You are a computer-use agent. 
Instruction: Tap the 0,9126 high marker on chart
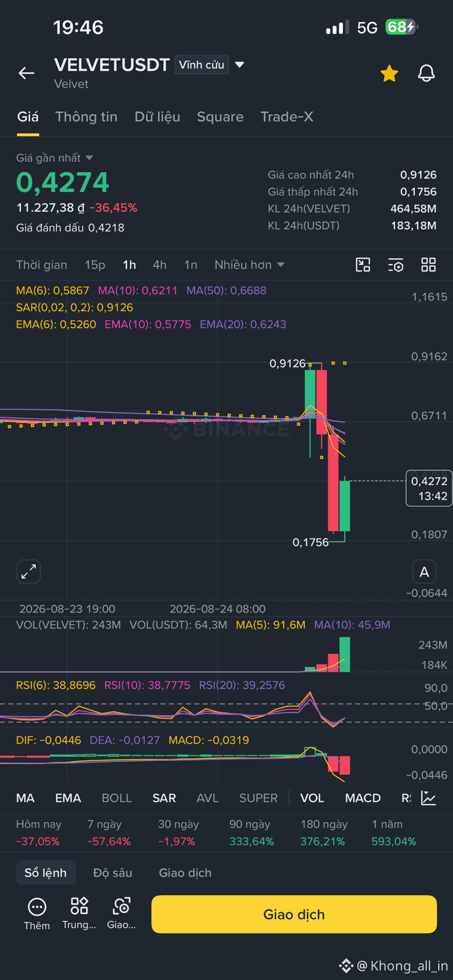288,364
